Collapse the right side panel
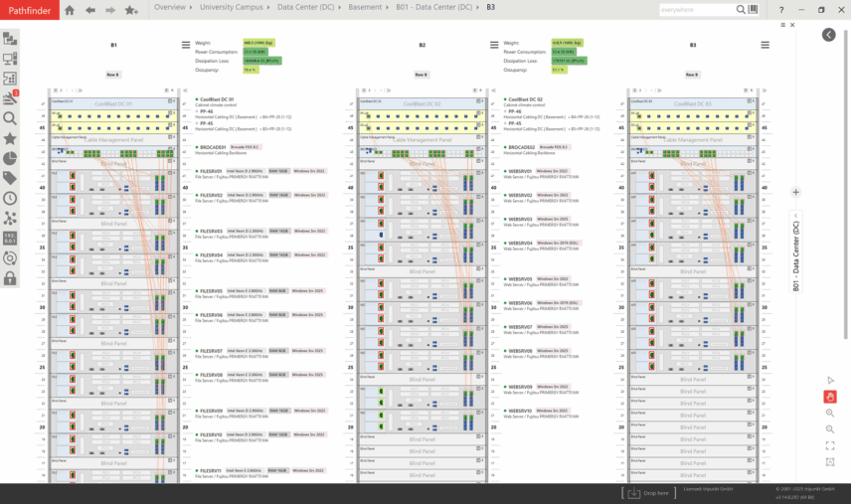The height and width of the screenshot is (504, 851). pyautogui.click(x=829, y=35)
